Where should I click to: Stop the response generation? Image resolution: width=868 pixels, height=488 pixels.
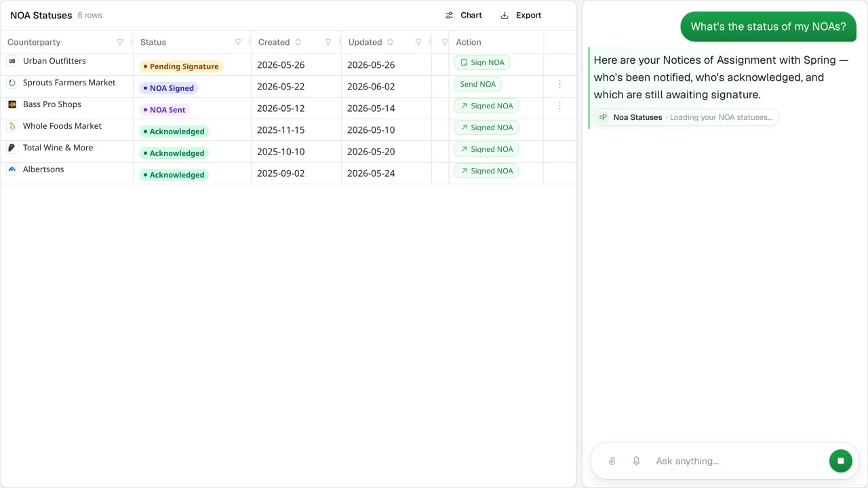click(x=841, y=461)
